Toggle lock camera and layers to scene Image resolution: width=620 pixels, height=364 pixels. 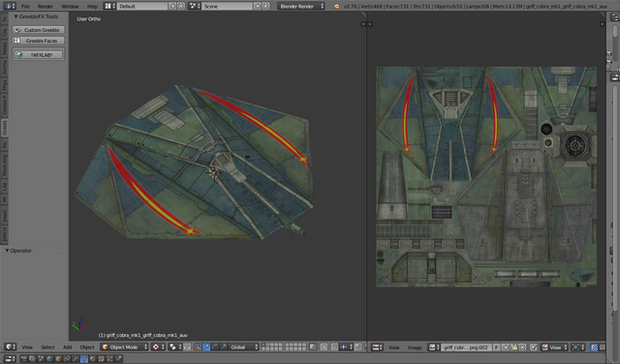tap(313, 347)
